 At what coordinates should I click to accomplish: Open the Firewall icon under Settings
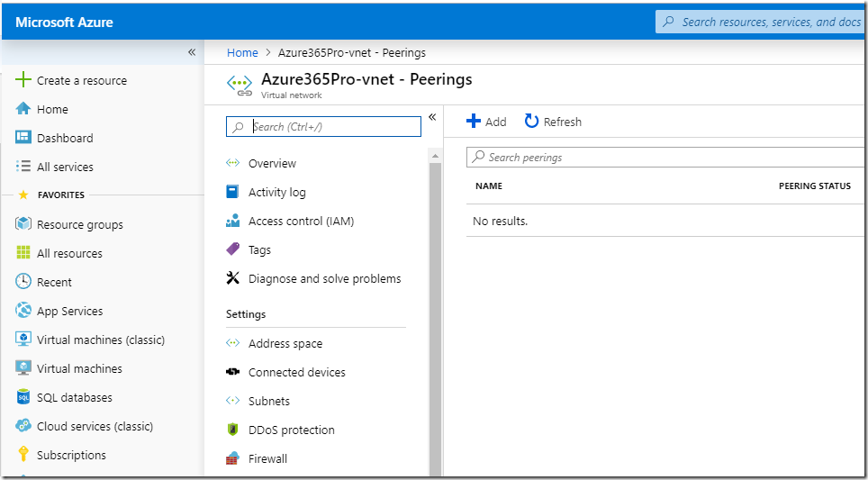click(233, 458)
